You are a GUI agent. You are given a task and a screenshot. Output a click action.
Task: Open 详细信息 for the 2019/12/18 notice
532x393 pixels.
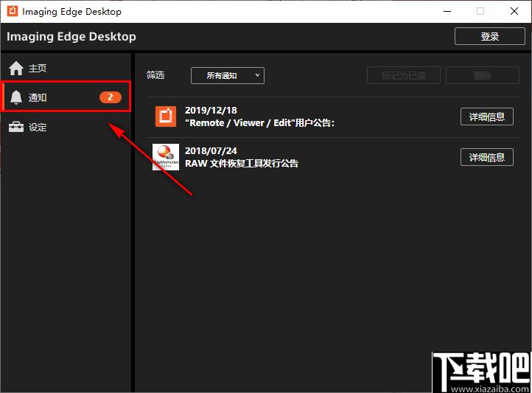tap(487, 116)
